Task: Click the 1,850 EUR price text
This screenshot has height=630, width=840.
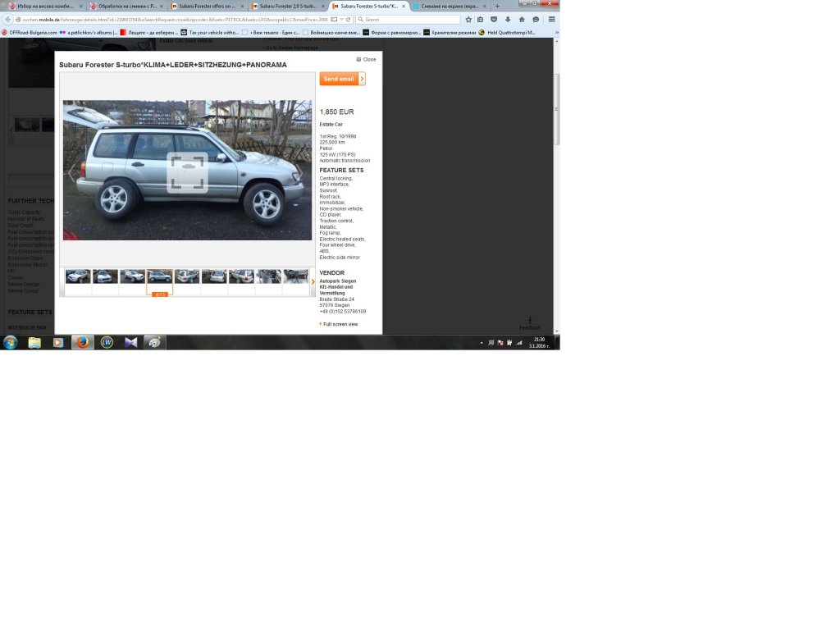Action: [x=336, y=112]
